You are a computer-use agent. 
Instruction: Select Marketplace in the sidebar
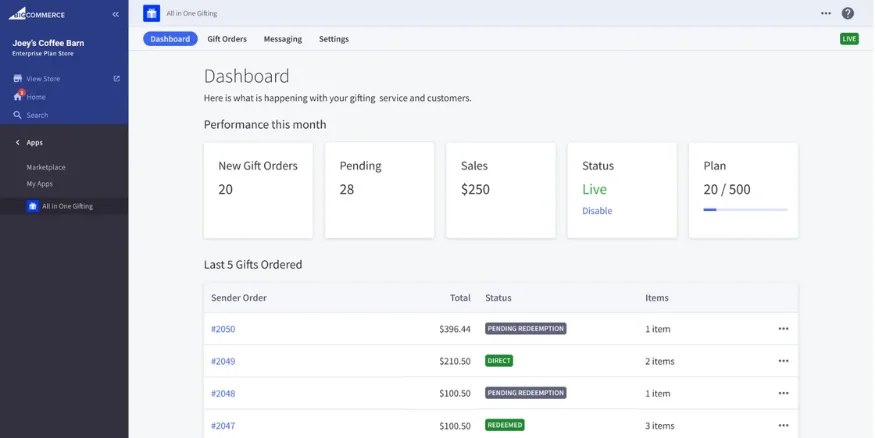click(x=46, y=167)
